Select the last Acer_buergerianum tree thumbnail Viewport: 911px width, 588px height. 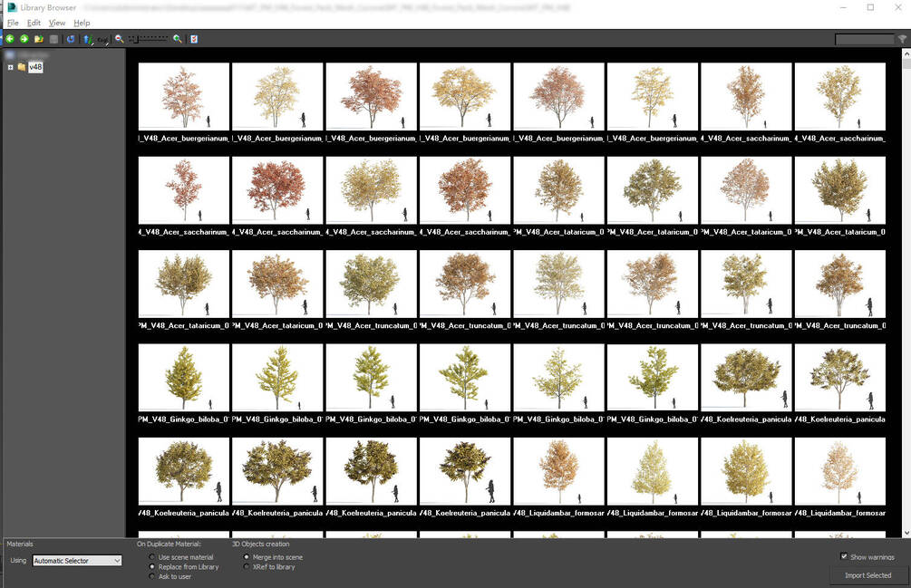tap(653, 96)
